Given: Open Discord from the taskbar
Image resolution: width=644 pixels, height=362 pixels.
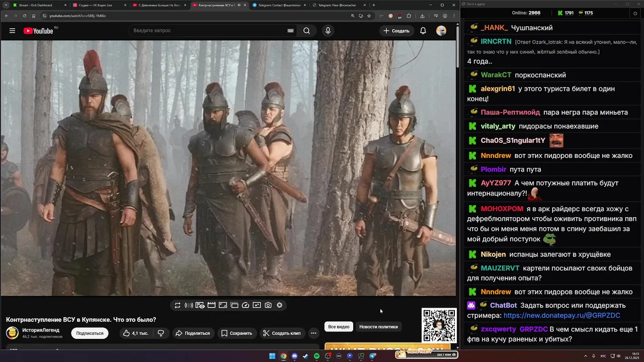Looking at the screenshot, I should click(294, 356).
